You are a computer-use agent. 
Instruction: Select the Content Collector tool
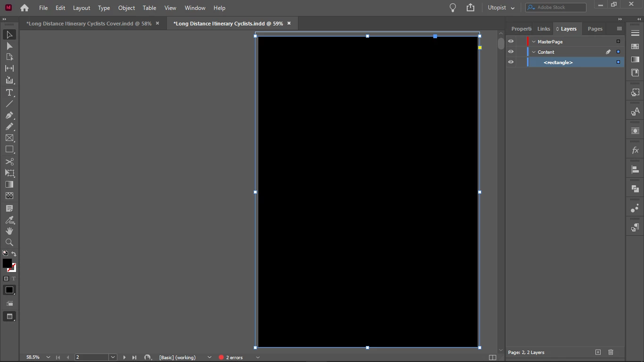(x=9, y=80)
